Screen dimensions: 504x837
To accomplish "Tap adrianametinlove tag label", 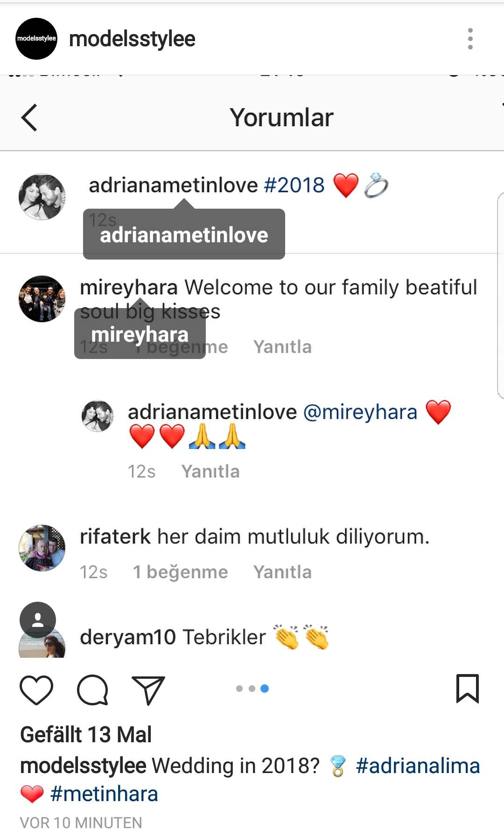I will point(184,234).
